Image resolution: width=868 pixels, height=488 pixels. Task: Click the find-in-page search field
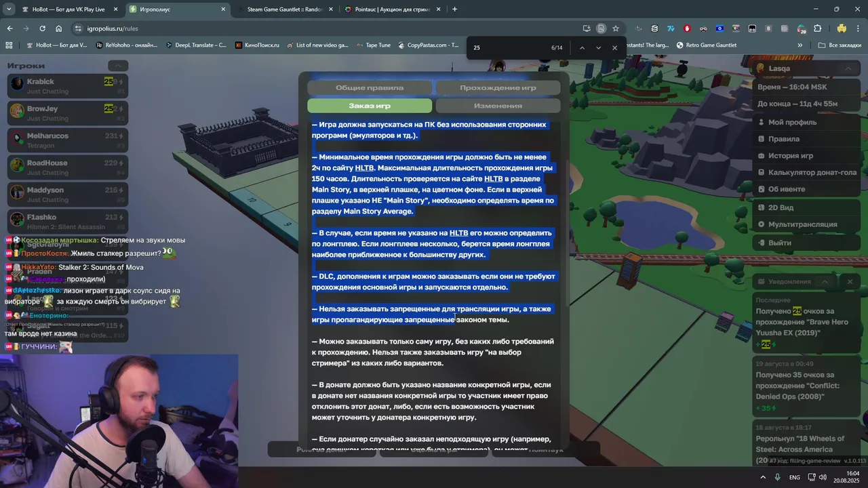(509, 47)
